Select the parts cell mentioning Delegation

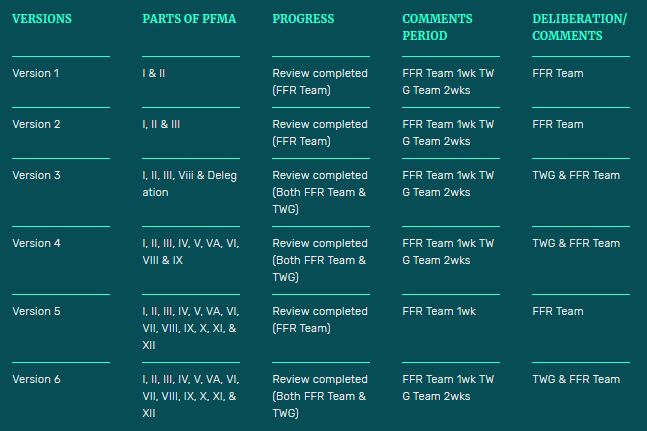click(x=190, y=183)
